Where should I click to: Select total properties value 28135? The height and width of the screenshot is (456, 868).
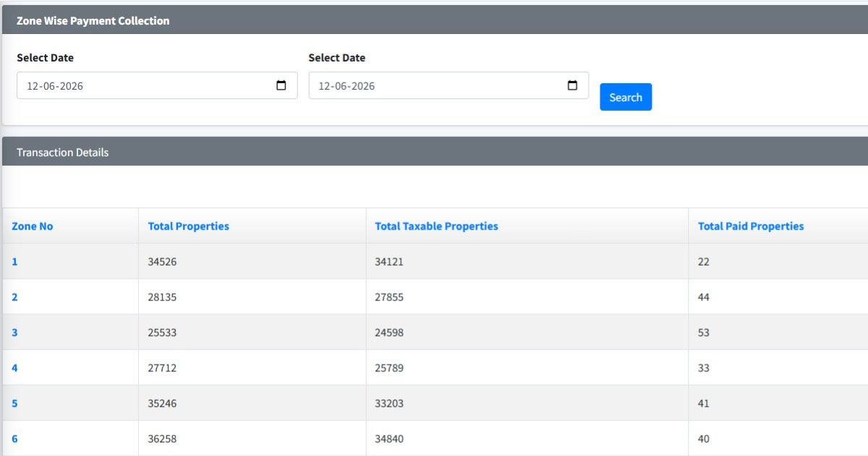click(162, 297)
